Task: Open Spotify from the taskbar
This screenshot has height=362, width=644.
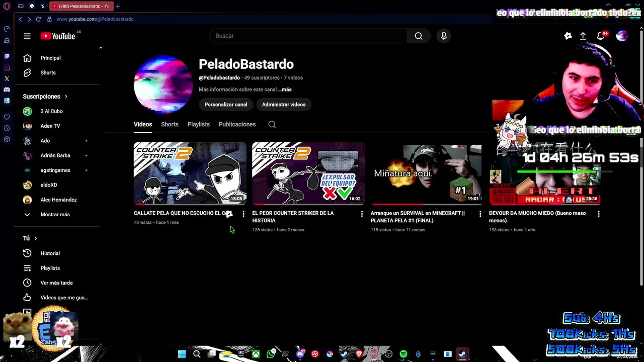Action: tap(403, 354)
